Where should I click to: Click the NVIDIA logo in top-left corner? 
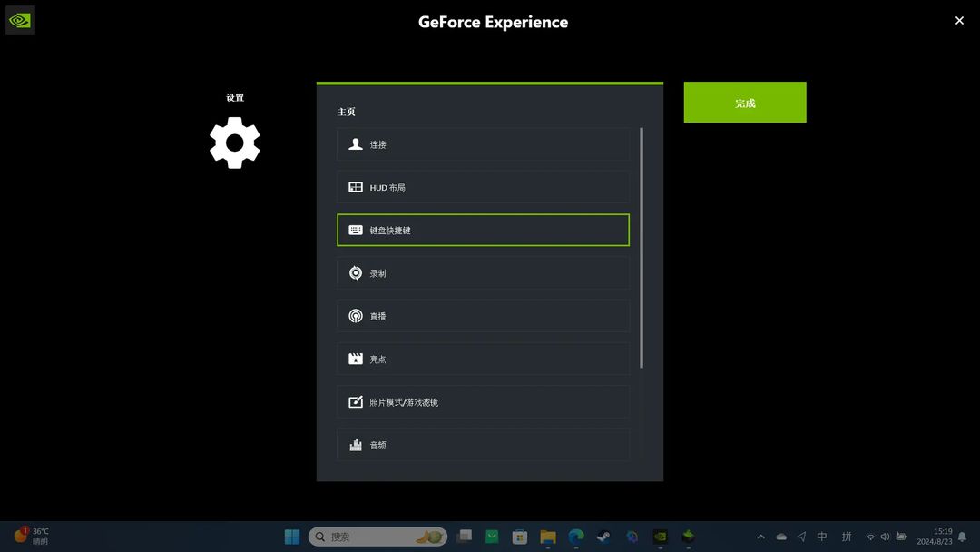(x=20, y=21)
